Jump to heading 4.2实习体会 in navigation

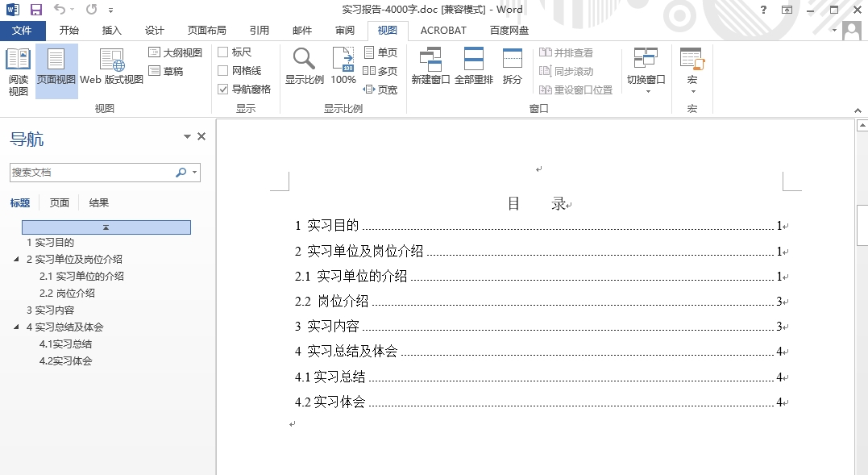tap(65, 361)
